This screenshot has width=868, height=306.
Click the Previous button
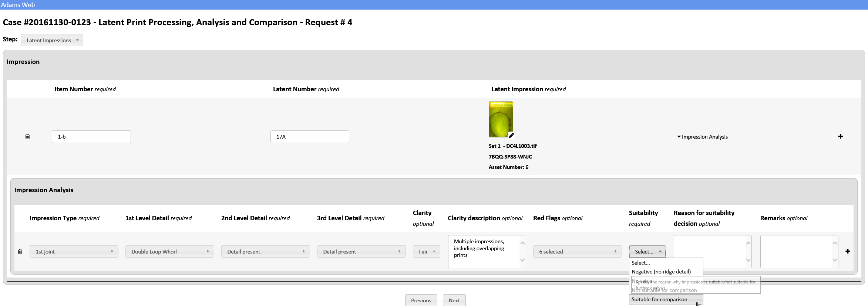point(421,300)
